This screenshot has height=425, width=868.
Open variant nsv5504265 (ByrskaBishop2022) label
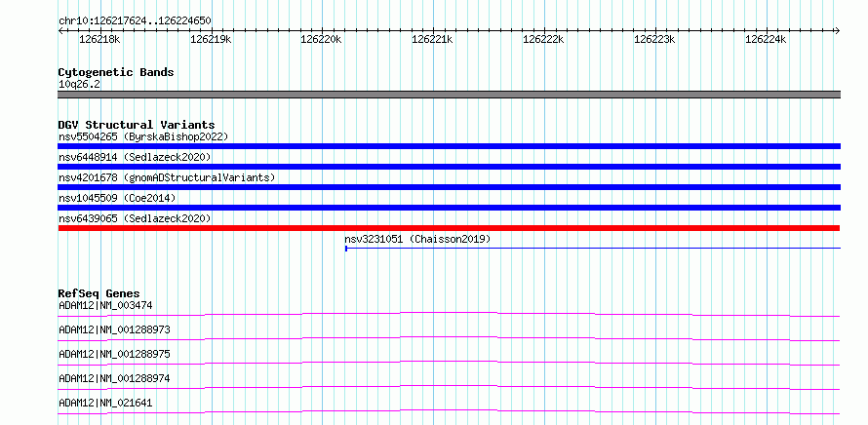[143, 136]
